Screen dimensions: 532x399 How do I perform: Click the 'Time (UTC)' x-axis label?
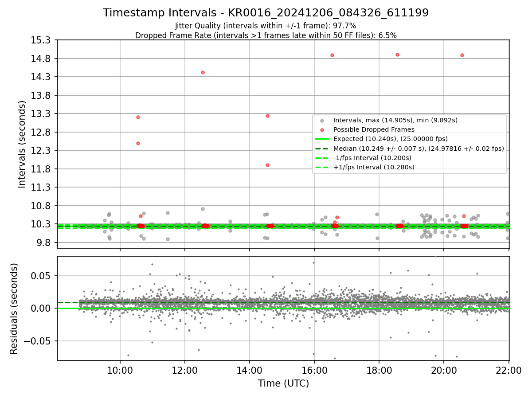tap(283, 383)
